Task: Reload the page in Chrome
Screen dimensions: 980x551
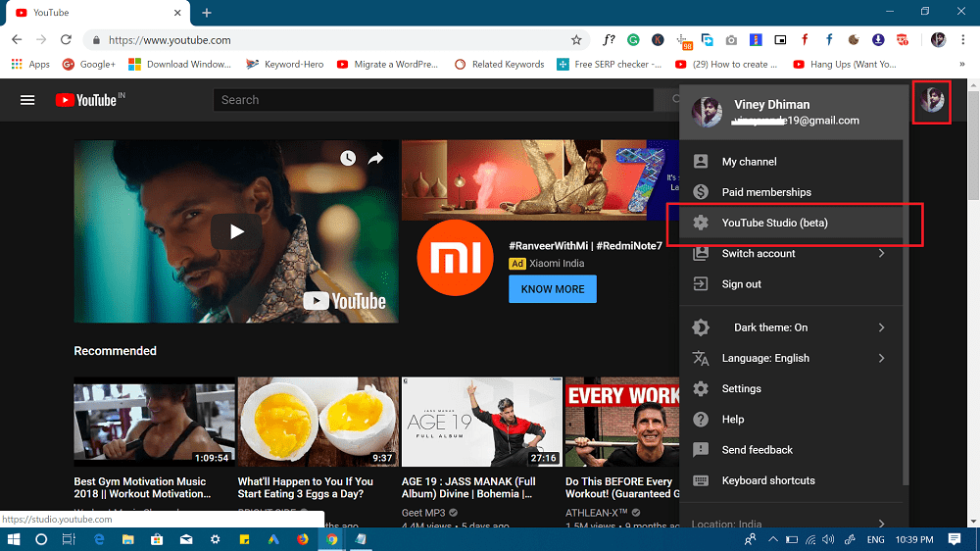Action: (x=66, y=39)
